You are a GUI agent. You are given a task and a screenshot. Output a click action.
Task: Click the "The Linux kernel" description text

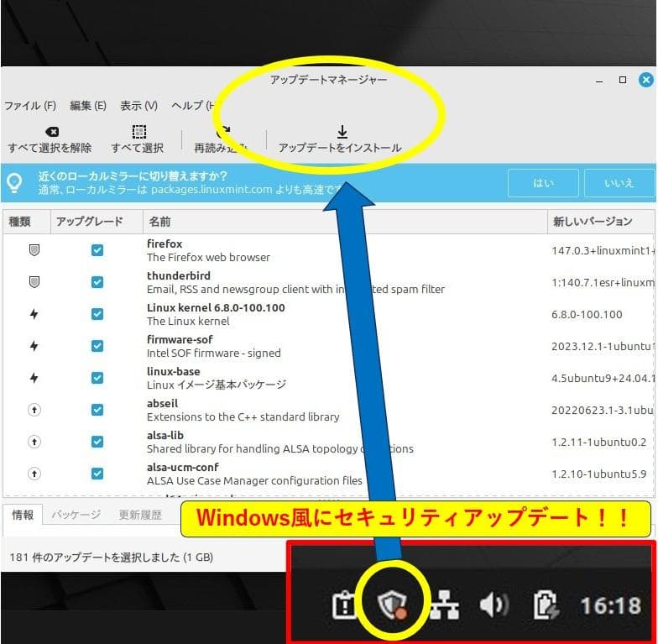188,321
